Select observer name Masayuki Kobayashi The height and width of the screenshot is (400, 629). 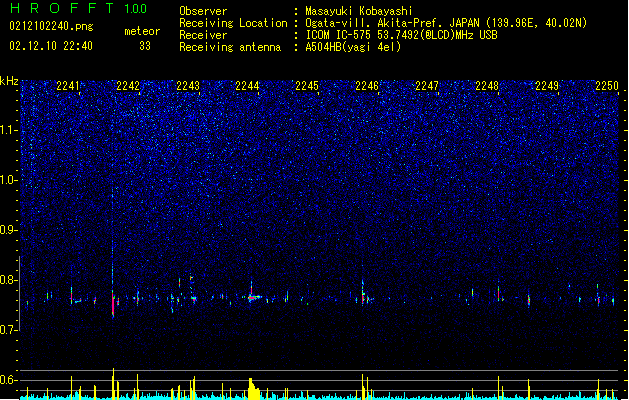coord(359,11)
